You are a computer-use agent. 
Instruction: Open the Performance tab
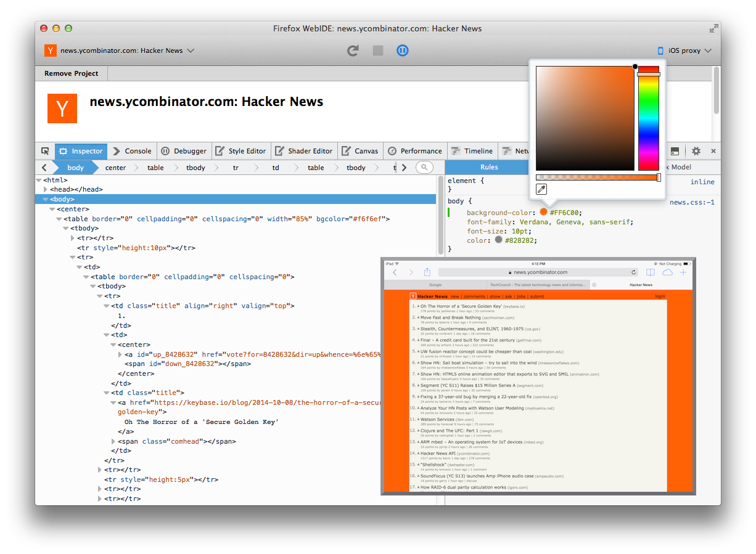pyautogui.click(x=416, y=151)
